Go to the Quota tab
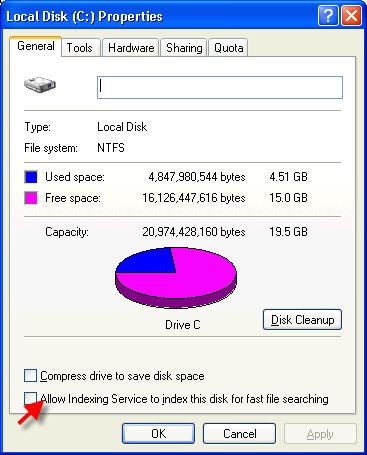Viewport: 367px width, 455px height. tap(228, 48)
